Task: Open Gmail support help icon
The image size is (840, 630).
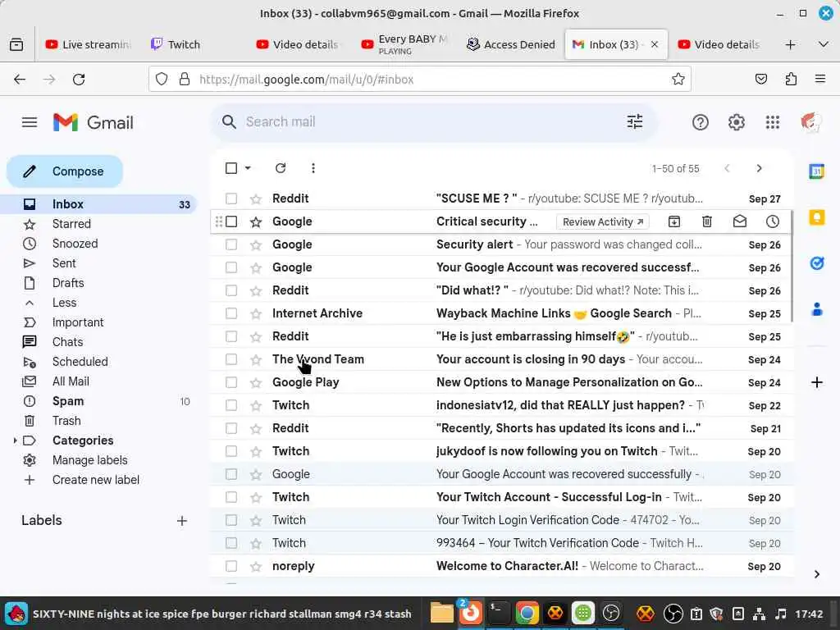Action: [x=701, y=122]
